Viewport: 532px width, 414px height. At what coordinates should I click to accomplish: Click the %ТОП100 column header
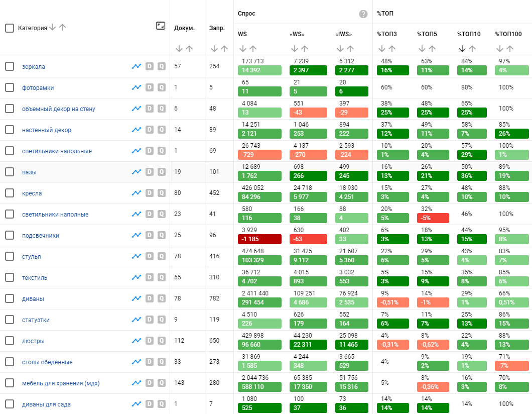(508, 34)
